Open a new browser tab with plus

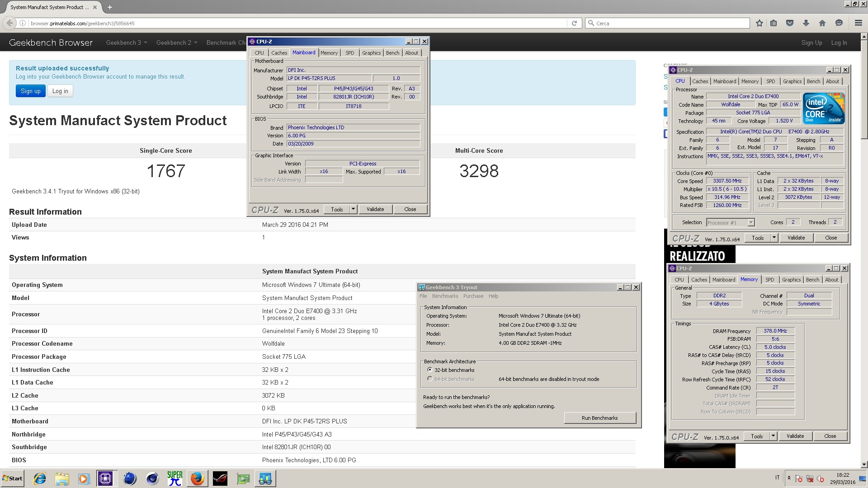coord(109,7)
